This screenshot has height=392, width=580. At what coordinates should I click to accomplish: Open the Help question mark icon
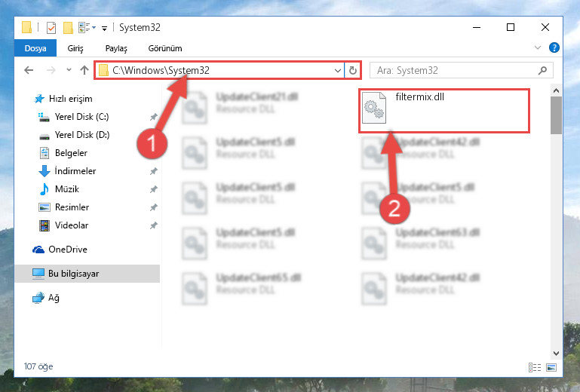click(554, 47)
